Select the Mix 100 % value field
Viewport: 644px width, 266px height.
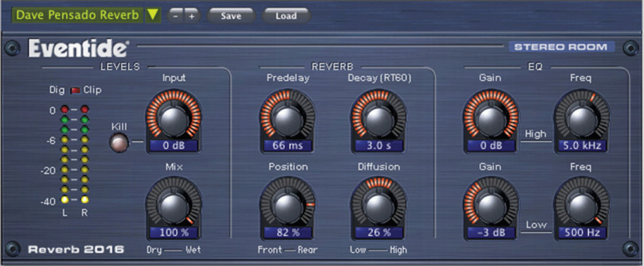[174, 233]
